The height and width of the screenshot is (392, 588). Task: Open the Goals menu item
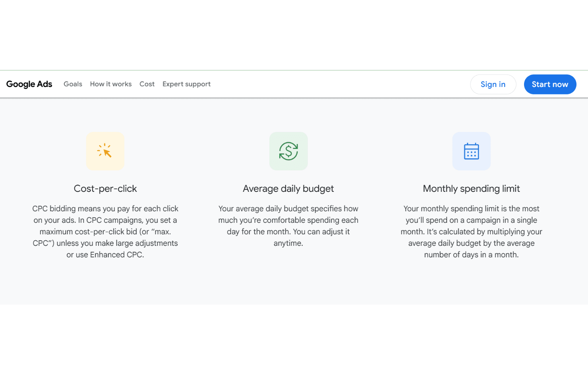(x=73, y=84)
